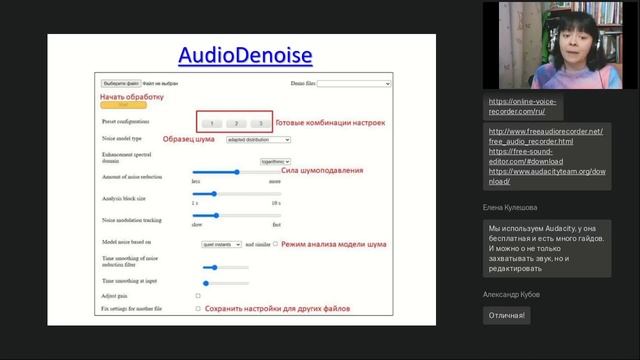
Task: Adjust Time smoothing at input slider
Action: [226, 283]
